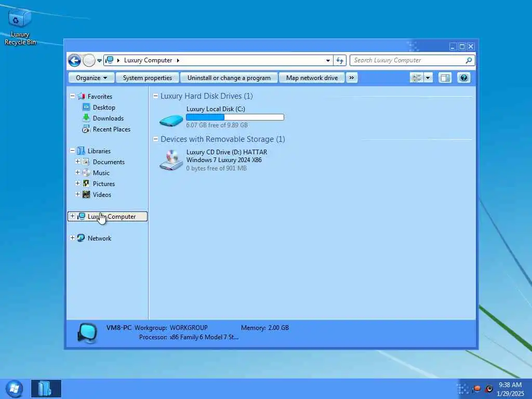This screenshot has width=532, height=399.
Task: Click '0 bytes free of 901 MB' text
Action: (x=216, y=168)
